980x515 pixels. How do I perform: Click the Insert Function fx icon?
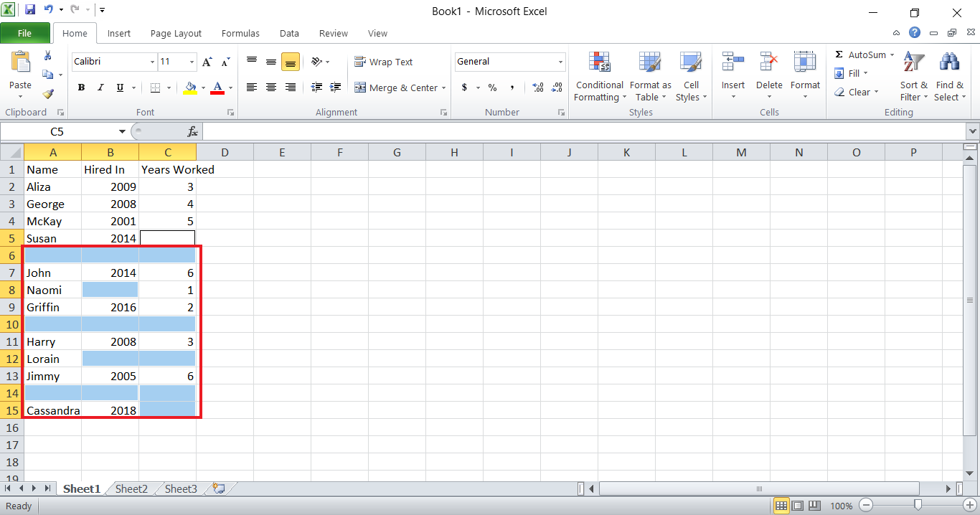coord(192,132)
